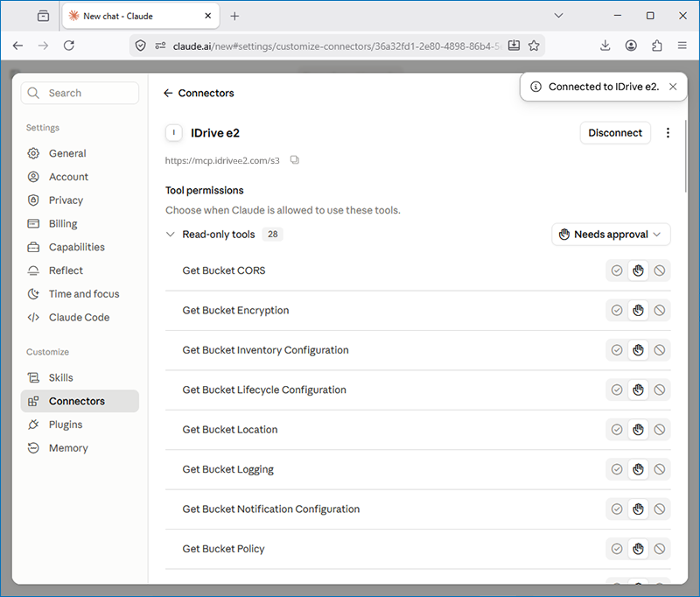The height and width of the screenshot is (597, 700).
Task: Set Get Bucket CORS to needs approval
Action: coord(639,270)
